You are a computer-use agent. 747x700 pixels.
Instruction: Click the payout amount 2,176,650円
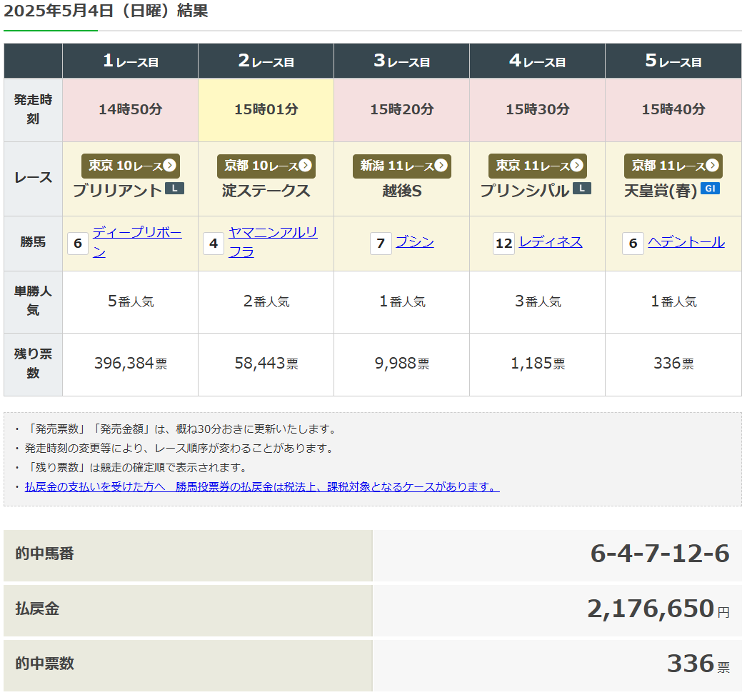coord(658,609)
